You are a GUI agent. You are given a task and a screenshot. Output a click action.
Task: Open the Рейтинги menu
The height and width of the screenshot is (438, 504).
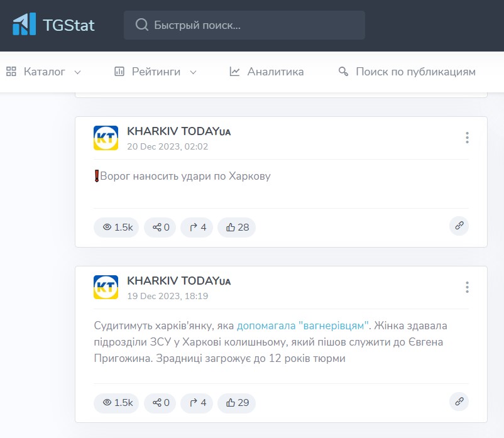click(156, 72)
